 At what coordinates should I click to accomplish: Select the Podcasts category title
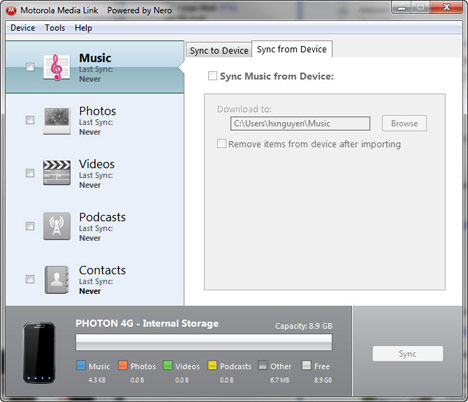(x=102, y=217)
